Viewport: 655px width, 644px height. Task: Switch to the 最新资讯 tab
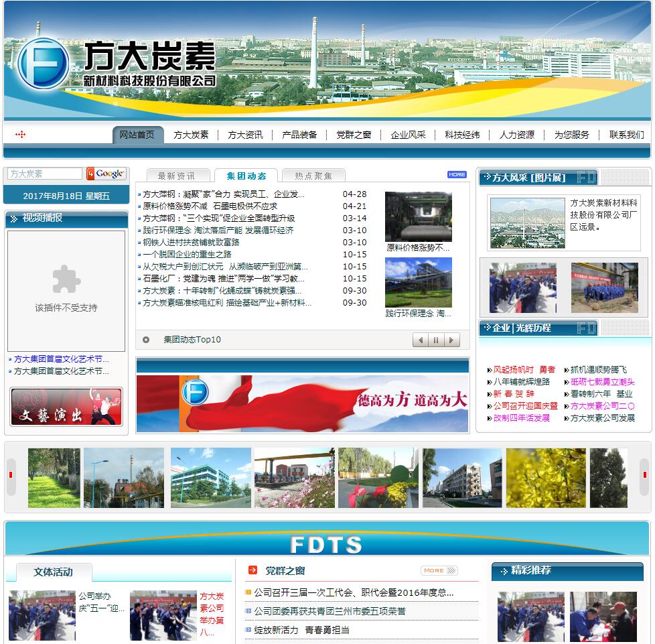click(x=178, y=176)
